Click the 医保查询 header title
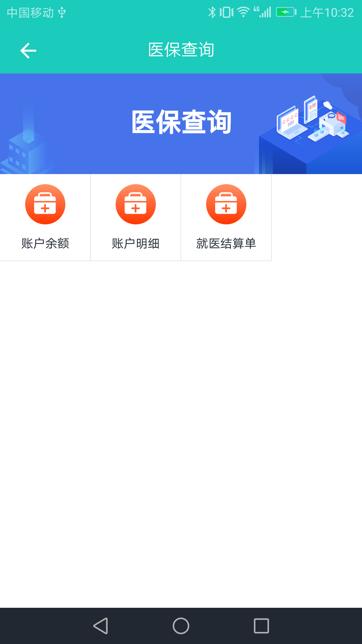Viewport: 362px width, 644px height. 181,50
